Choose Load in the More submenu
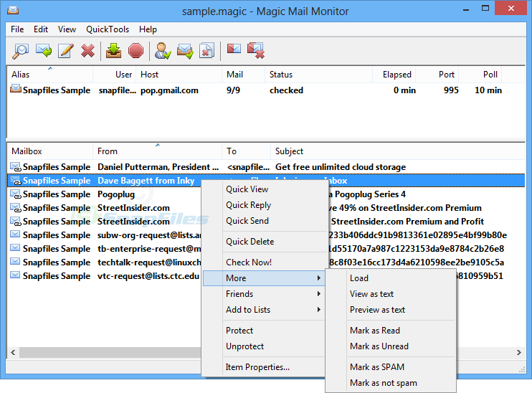The image size is (532, 393). [391, 278]
